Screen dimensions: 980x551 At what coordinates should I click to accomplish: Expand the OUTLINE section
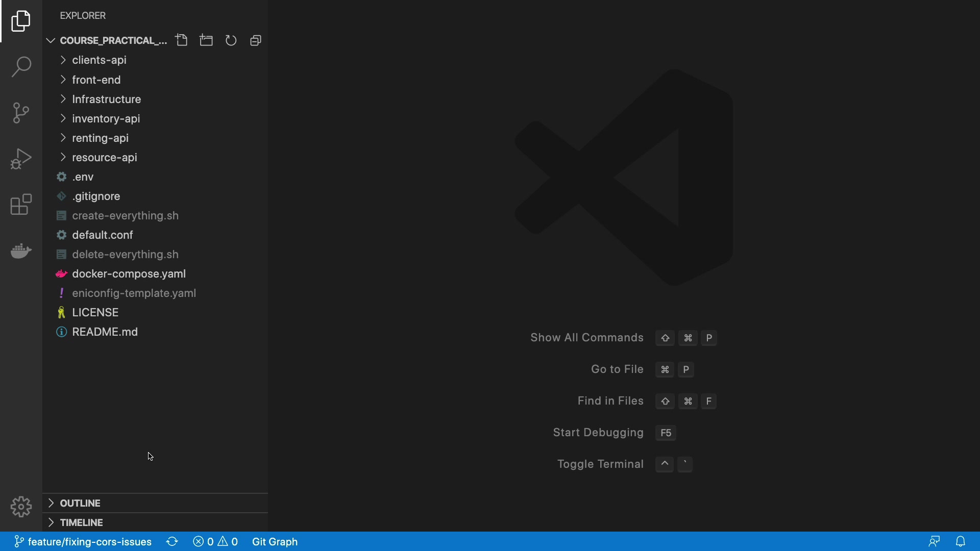pyautogui.click(x=80, y=503)
